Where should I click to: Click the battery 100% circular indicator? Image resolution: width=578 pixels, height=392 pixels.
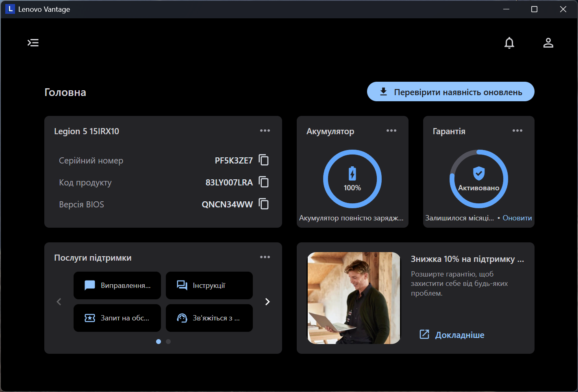pyautogui.click(x=352, y=179)
